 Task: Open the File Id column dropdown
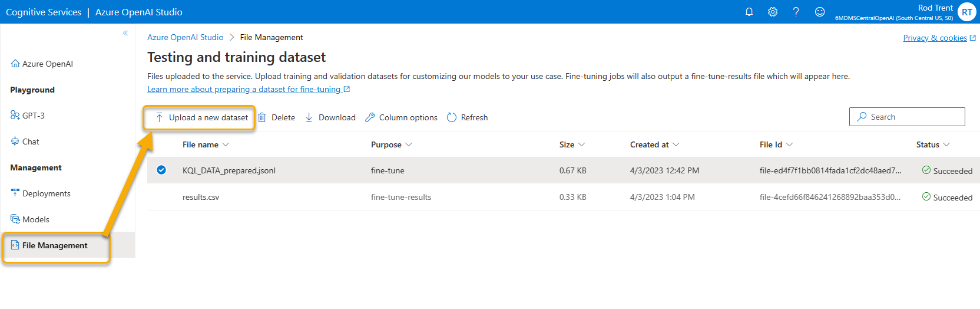tap(789, 144)
